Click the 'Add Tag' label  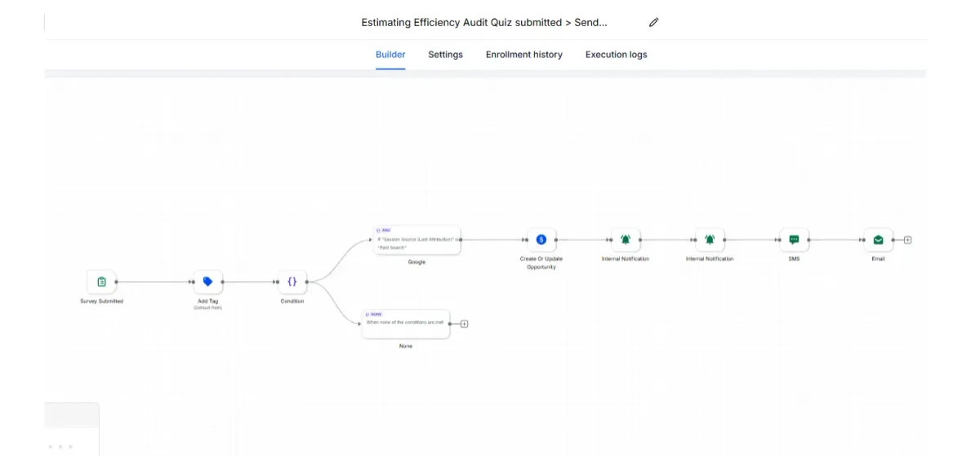(207, 302)
